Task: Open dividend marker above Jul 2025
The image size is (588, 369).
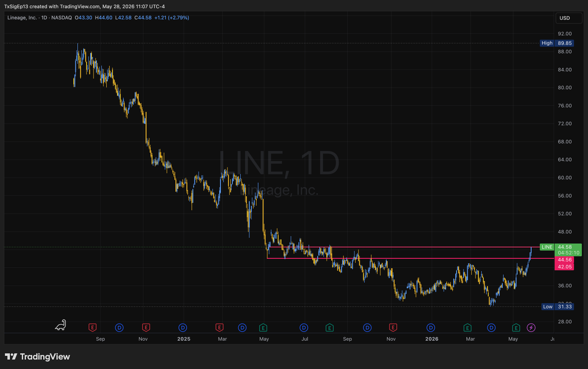Action: click(x=304, y=327)
